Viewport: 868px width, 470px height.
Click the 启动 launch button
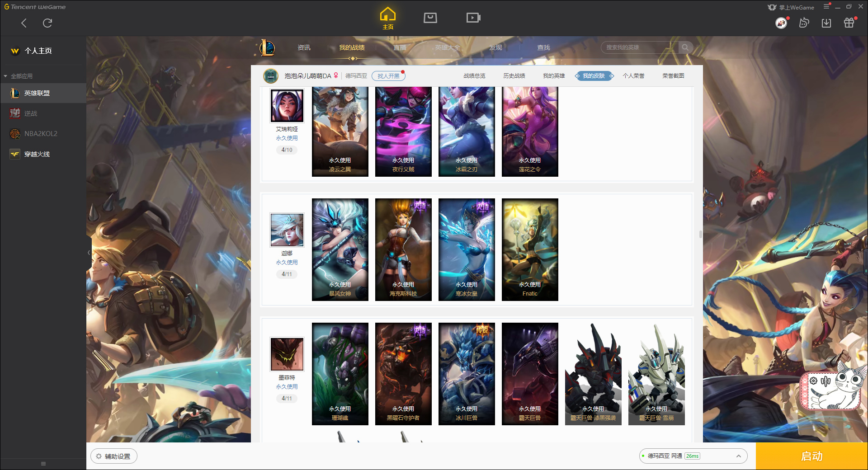pos(811,456)
